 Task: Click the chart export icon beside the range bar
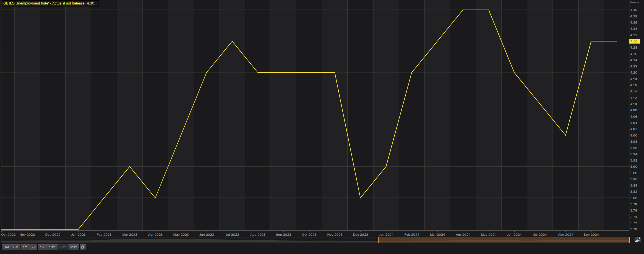(638, 240)
